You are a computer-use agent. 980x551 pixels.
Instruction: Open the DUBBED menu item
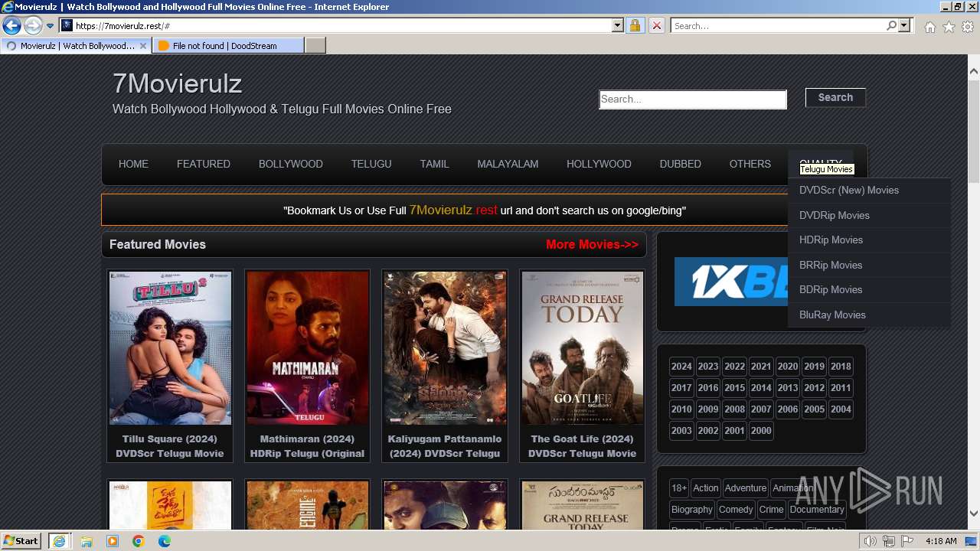tap(681, 164)
